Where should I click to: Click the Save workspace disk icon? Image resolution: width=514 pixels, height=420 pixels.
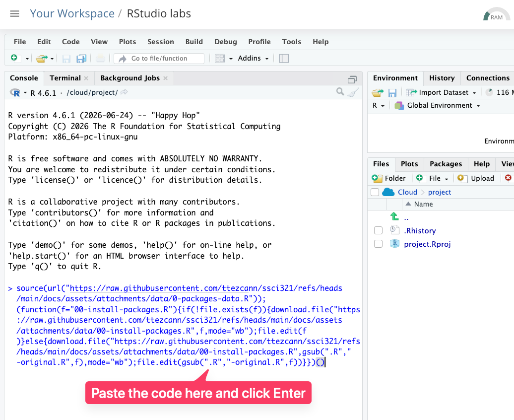(x=392, y=93)
